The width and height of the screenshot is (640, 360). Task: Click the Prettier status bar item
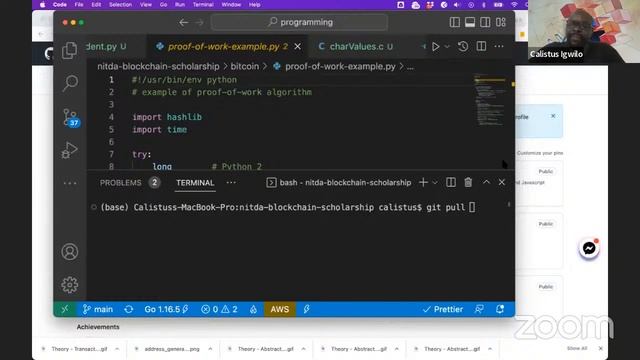point(443,309)
